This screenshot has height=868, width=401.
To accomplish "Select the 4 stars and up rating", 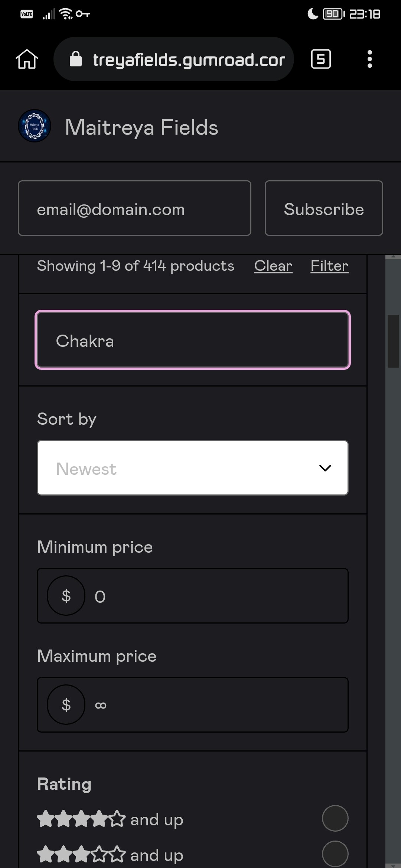I will [x=335, y=818].
